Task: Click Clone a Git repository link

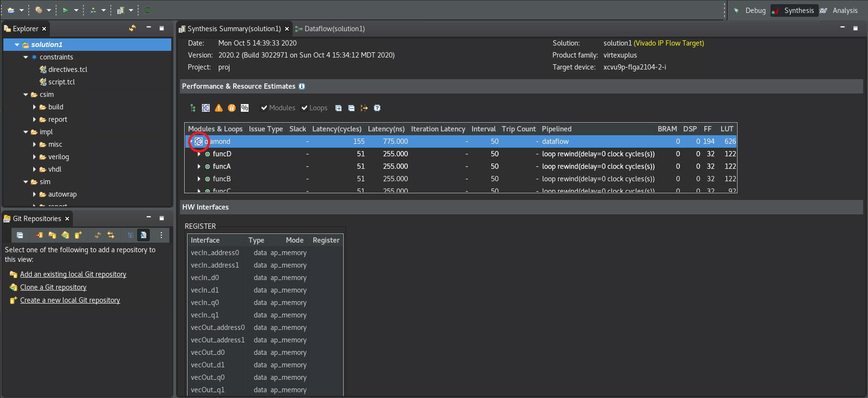Action: [53, 287]
